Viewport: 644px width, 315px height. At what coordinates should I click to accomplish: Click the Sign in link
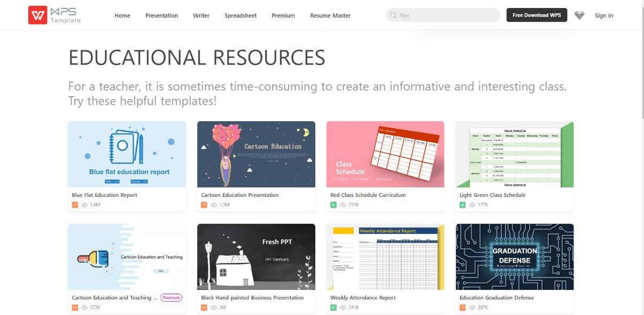coord(604,15)
